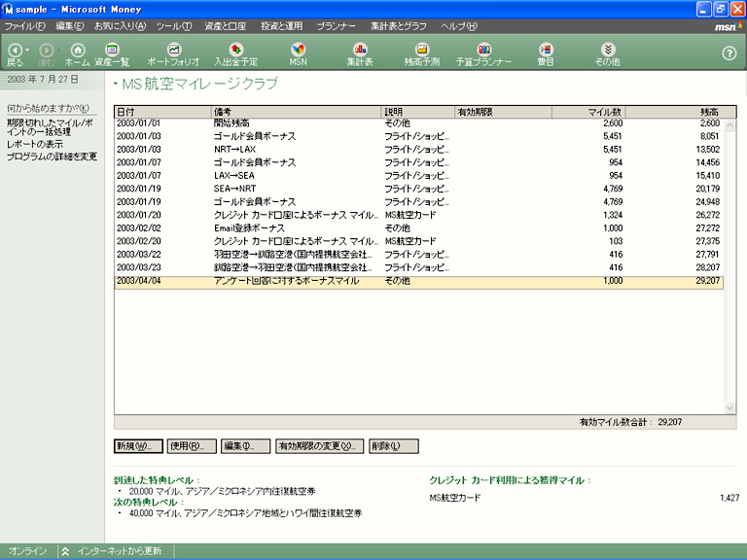
Task: Click the 期限切れしたマイル/ポイントの一括処理 link
Action: pyautogui.click(x=50, y=127)
